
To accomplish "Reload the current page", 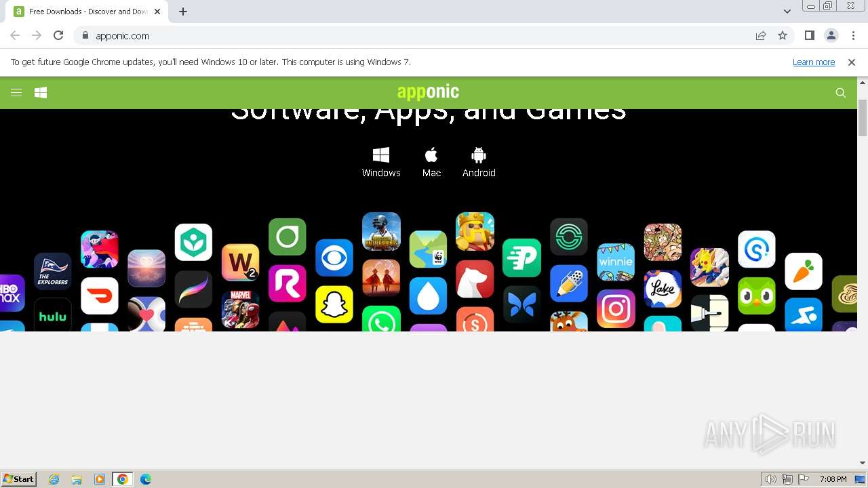I will coord(58,36).
